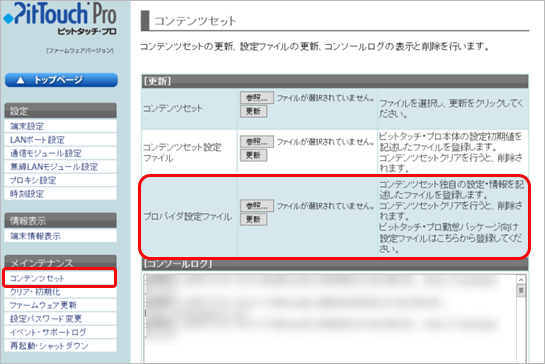Click the メインテナンス section header
Viewport: 545px width, 364px height.
pyautogui.click(x=61, y=262)
